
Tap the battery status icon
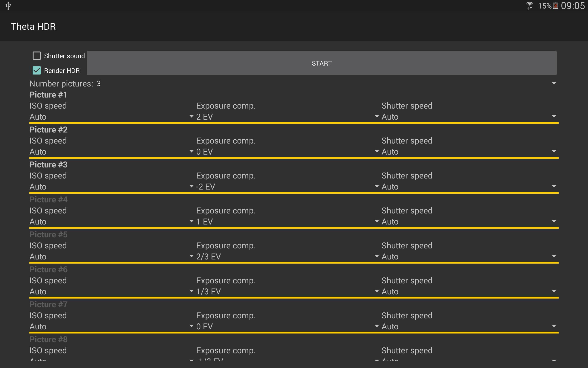[555, 6]
